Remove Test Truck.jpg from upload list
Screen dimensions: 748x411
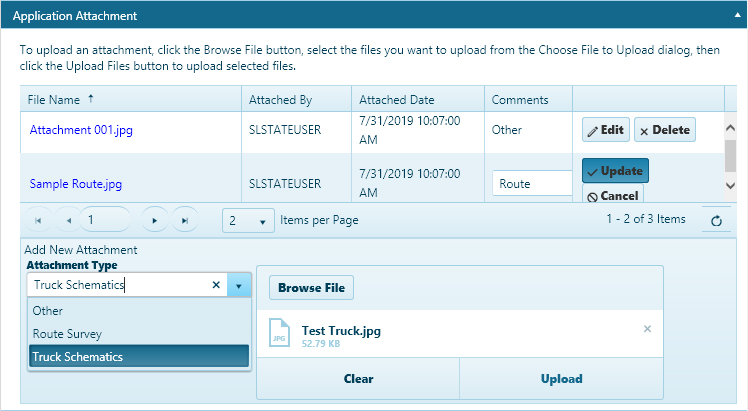(647, 329)
